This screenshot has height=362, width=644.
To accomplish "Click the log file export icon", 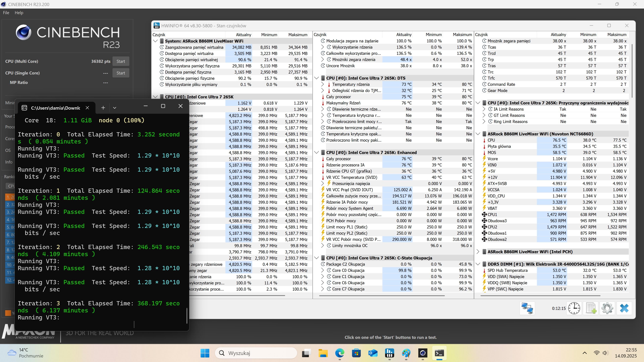I will point(591,308).
